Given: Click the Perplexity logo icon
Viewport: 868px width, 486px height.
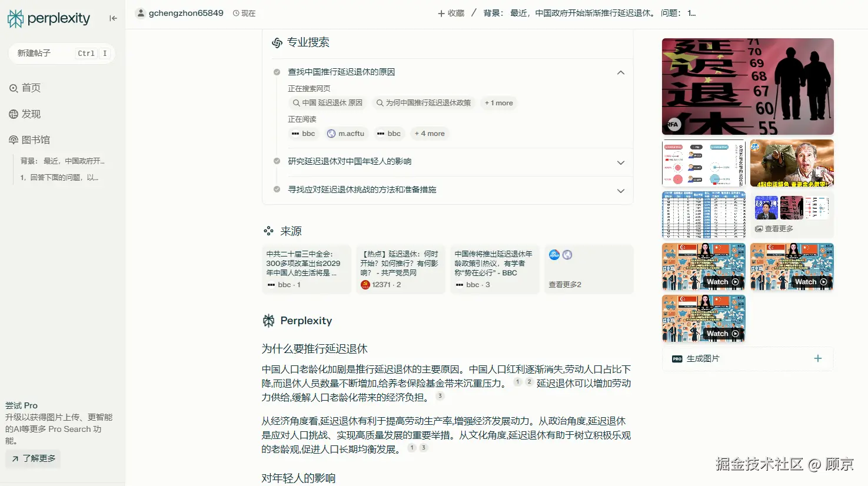Looking at the screenshot, I should click(x=16, y=18).
